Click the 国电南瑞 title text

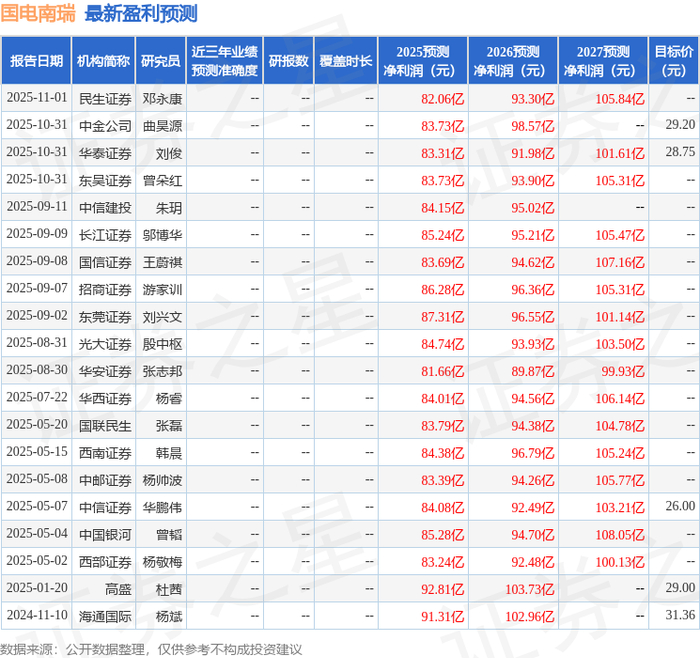(x=38, y=13)
